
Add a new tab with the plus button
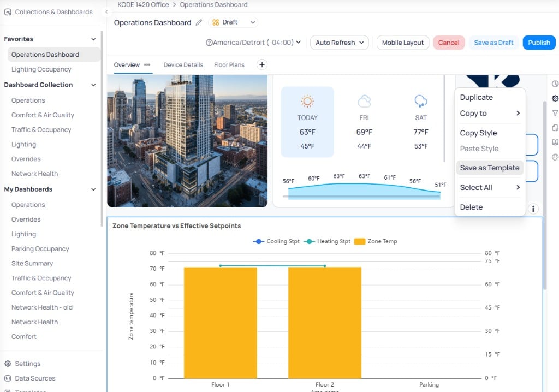(262, 64)
